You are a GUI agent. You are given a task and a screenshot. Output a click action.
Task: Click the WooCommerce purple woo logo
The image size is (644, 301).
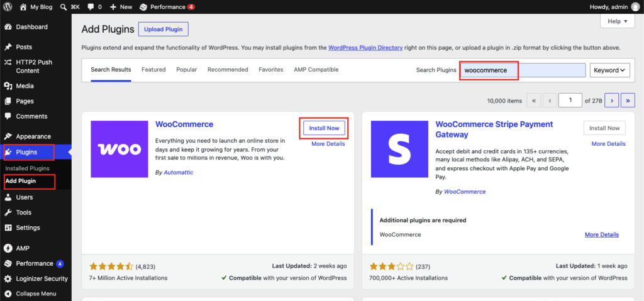coord(119,149)
